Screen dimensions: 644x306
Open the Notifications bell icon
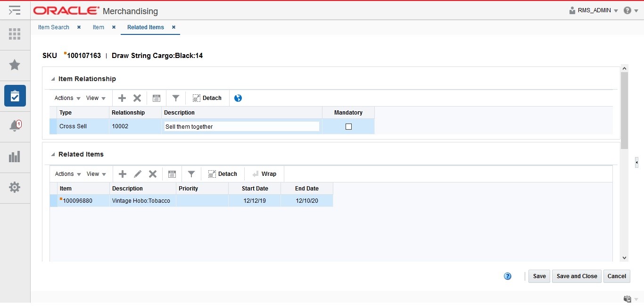[x=15, y=126]
